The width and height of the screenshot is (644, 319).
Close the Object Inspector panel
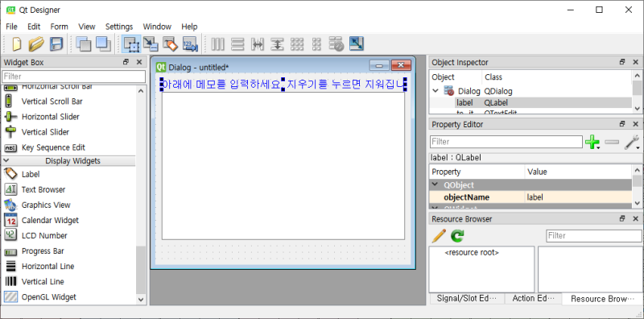(635, 62)
